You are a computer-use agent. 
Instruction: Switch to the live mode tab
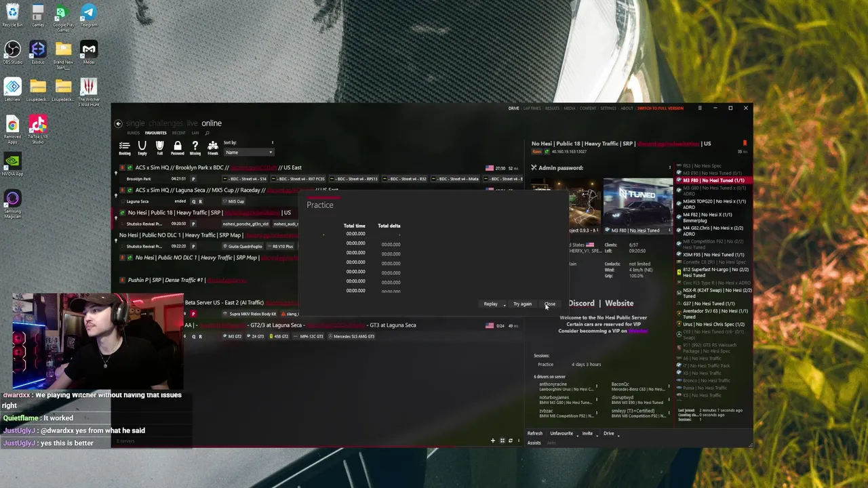point(192,123)
